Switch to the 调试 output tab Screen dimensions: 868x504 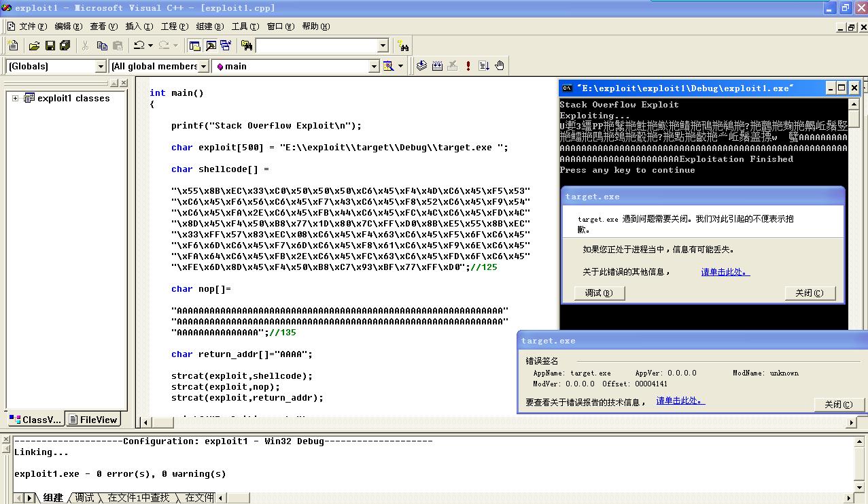click(x=84, y=498)
